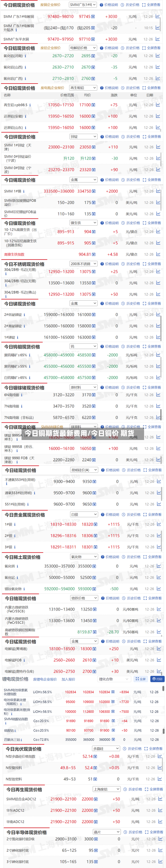The height and width of the screenshot is (868, 166).
Task: Open the 白银 dropdown
Action: pos(84,514)
